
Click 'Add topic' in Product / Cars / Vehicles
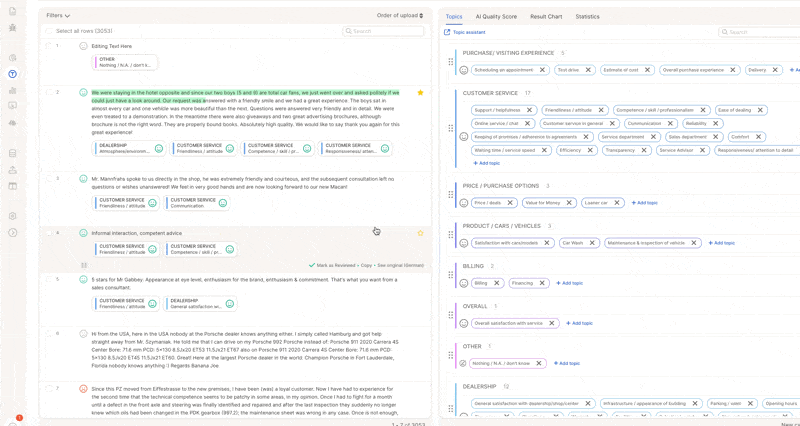721,243
